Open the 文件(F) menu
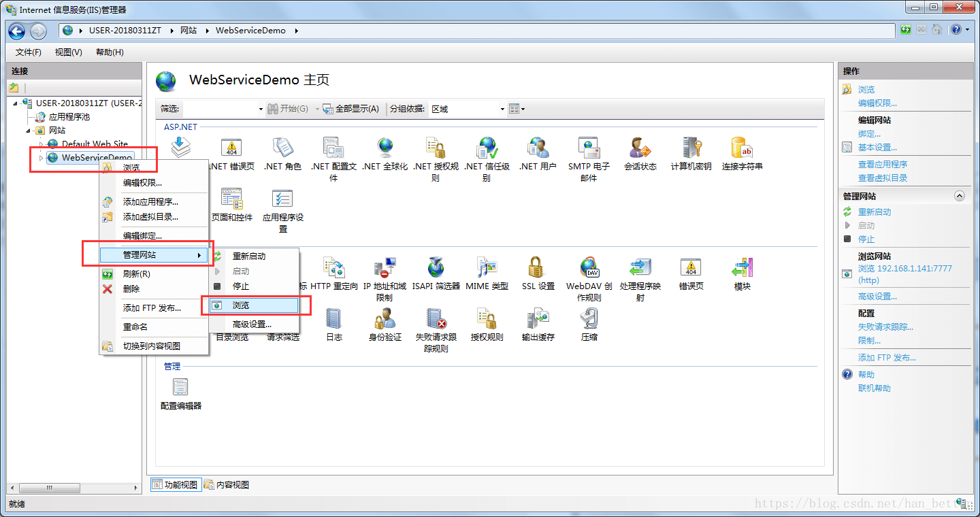This screenshot has width=980, height=517. 29,52
